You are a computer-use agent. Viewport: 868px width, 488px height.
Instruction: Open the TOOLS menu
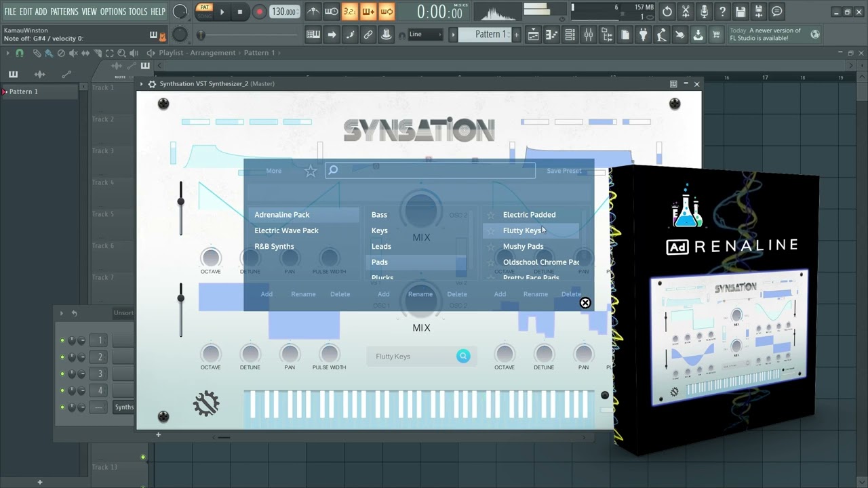[x=138, y=12]
